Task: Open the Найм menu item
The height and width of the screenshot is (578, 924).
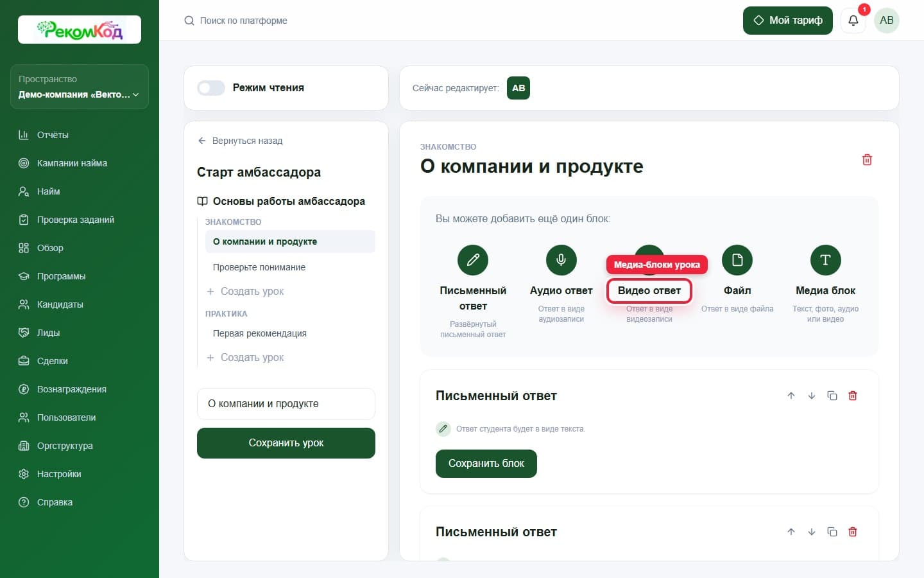Action: point(80,191)
